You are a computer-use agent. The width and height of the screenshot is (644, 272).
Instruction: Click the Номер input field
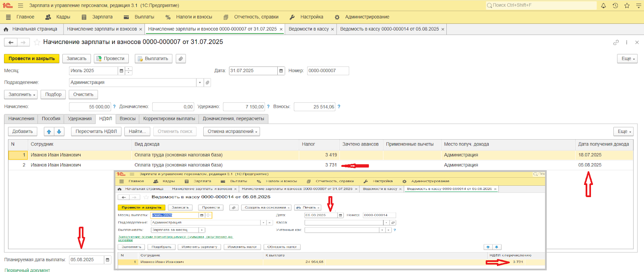(x=328, y=71)
